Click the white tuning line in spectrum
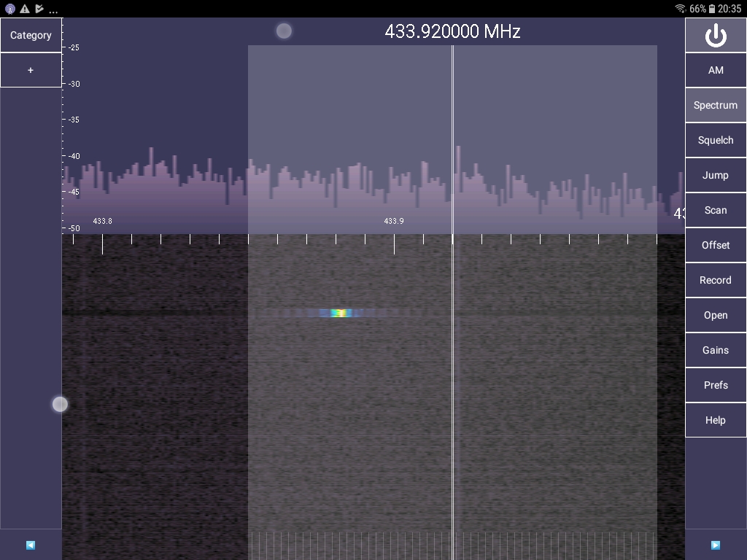The height and width of the screenshot is (560, 747). point(452,139)
